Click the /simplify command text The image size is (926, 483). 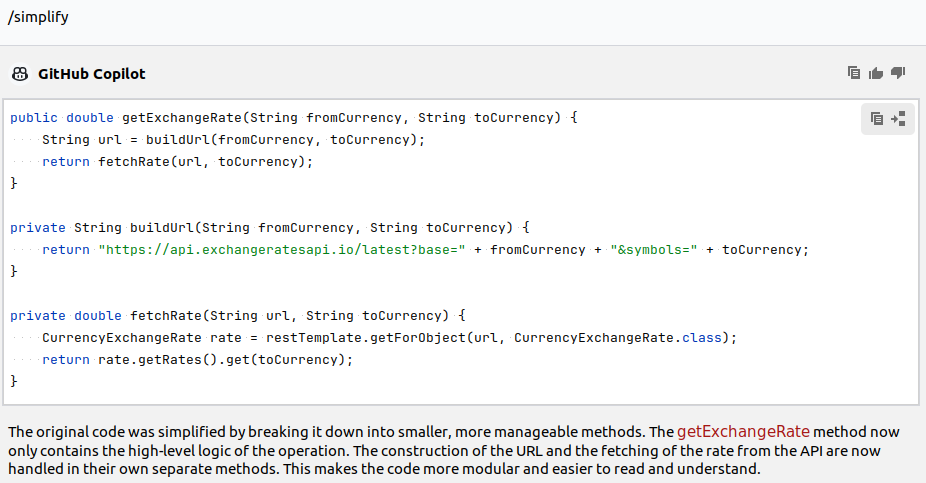click(x=38, y=17)
